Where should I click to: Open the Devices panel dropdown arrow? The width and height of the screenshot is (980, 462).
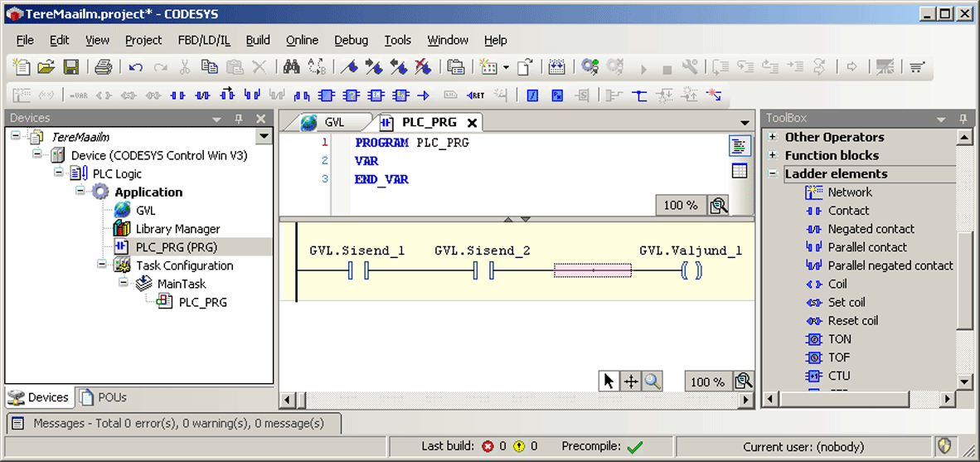217,119
